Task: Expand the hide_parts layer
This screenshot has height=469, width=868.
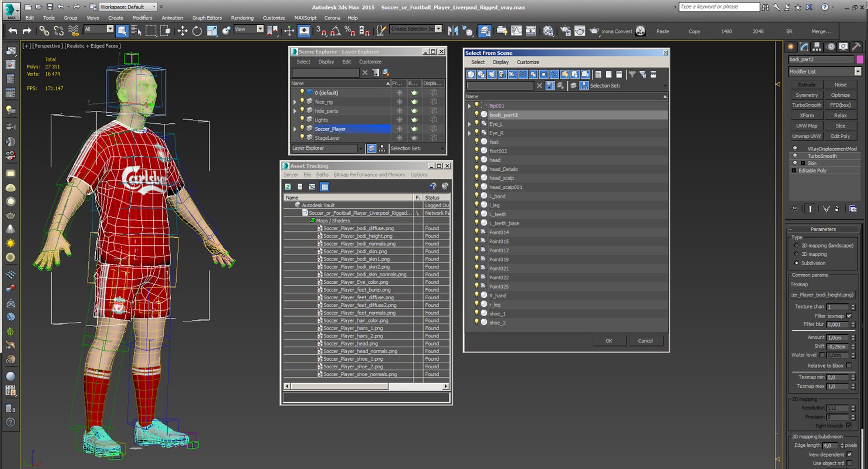Action: coord(295,111)
